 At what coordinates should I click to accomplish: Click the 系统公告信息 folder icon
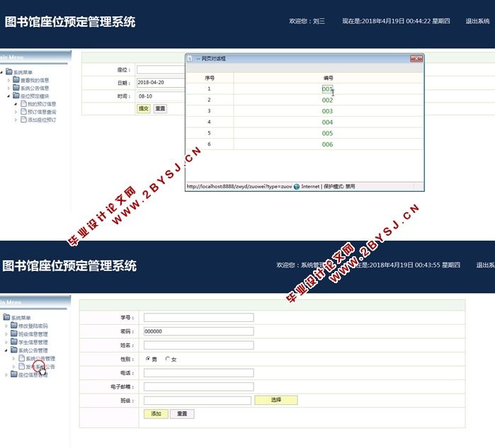tap(16, 87)
